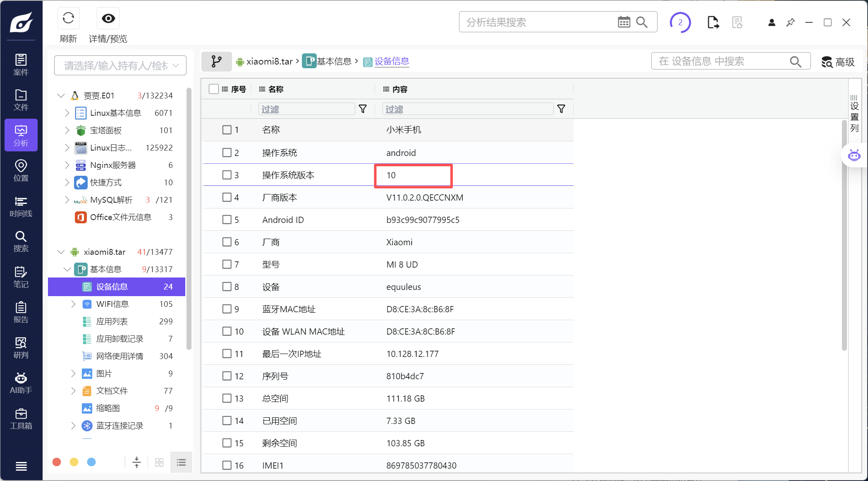Select the 网络使用详情 tree item
868x481 pixels.
click(117, 356)
